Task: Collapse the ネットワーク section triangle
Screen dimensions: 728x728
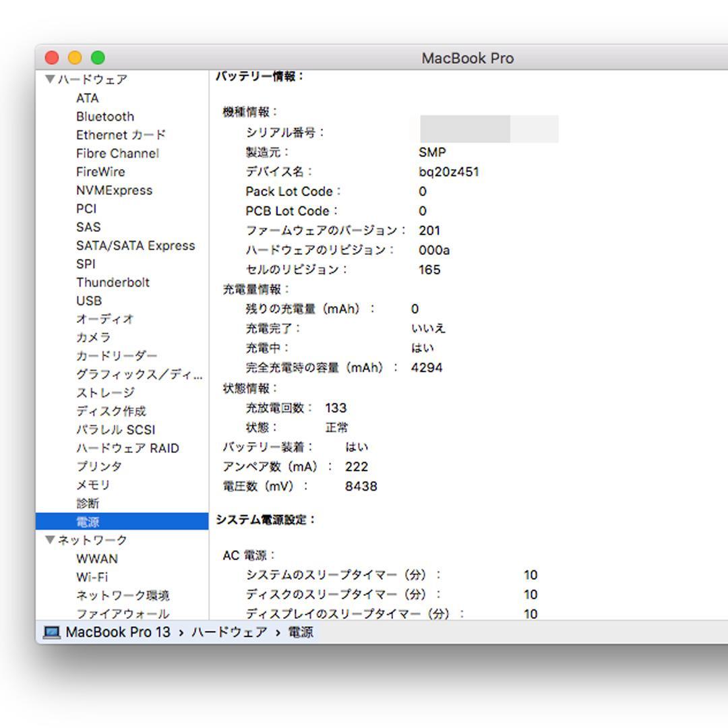Action: tap(50, 539)
